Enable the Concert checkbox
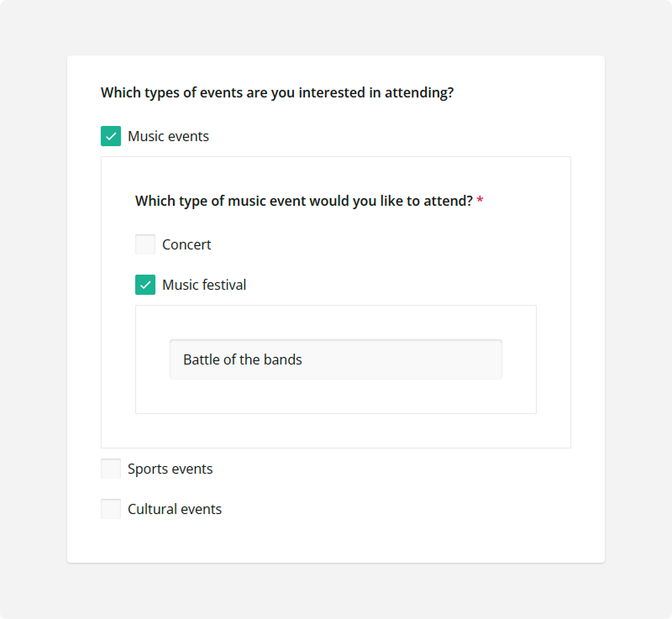 coord(144,244)
